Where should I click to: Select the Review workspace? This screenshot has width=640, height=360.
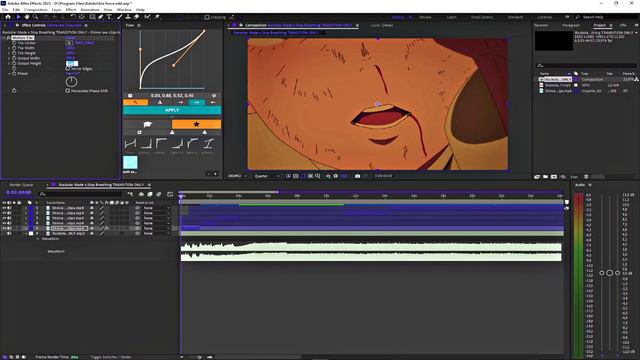425,17
